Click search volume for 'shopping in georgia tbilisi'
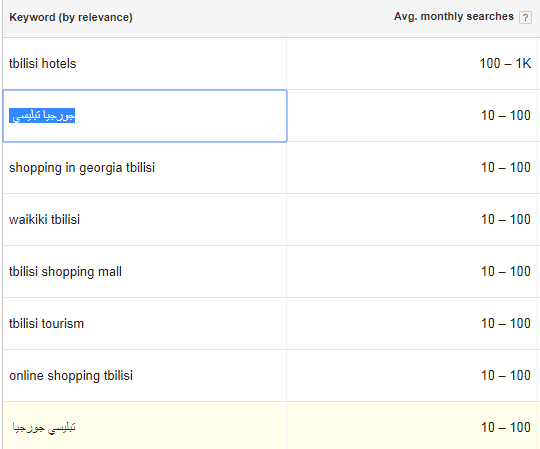Viewport: 540px width, 449px height. coord(506,167)
